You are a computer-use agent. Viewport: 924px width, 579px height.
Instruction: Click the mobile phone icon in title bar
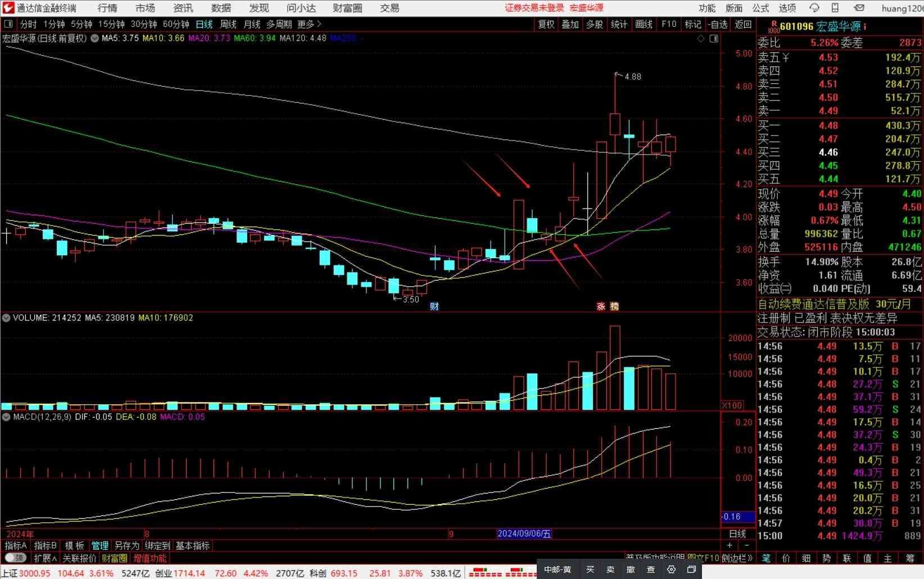[x=835, y=8]
